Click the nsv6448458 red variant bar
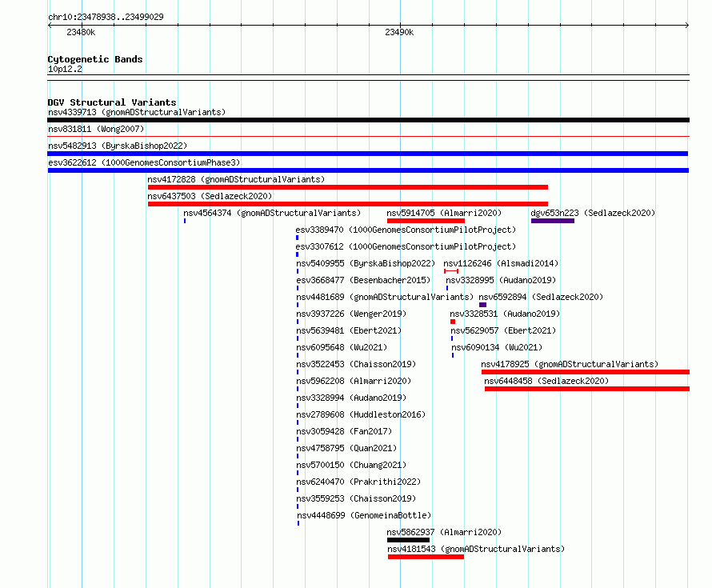The image size is (712, 588). 587,389
